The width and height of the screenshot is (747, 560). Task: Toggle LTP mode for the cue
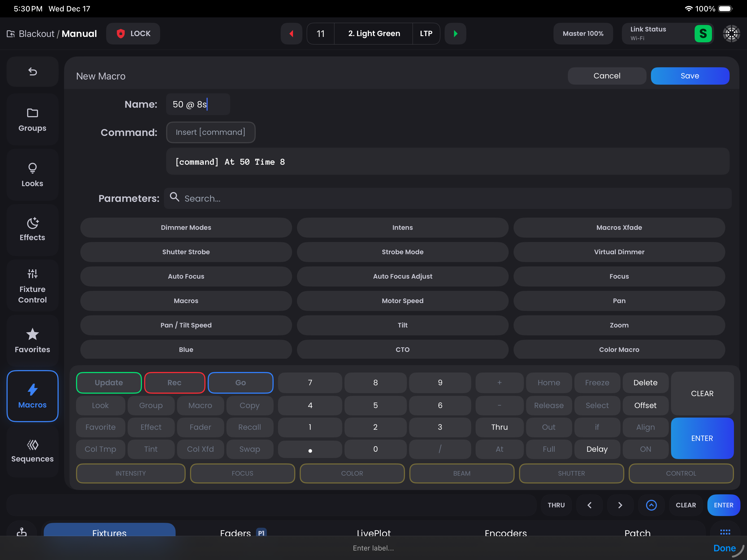click(x=426, y=33)
